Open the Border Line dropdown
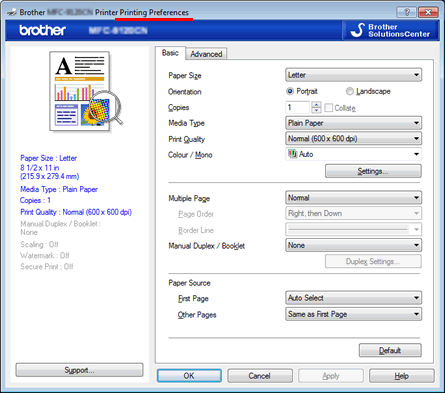Screen dimensions: 445x393 point(353,229)
